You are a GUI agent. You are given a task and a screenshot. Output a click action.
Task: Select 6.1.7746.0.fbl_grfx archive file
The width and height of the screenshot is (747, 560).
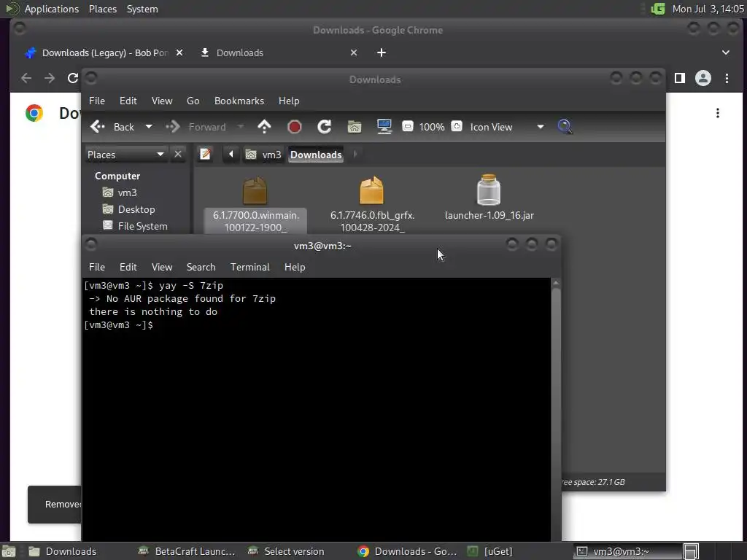coord(372,205)
